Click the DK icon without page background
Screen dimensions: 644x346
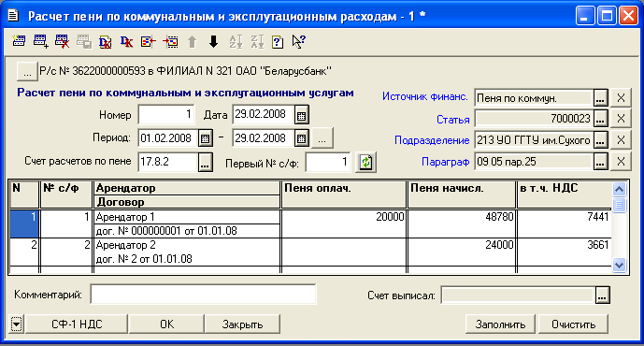[x=126, y=41]
